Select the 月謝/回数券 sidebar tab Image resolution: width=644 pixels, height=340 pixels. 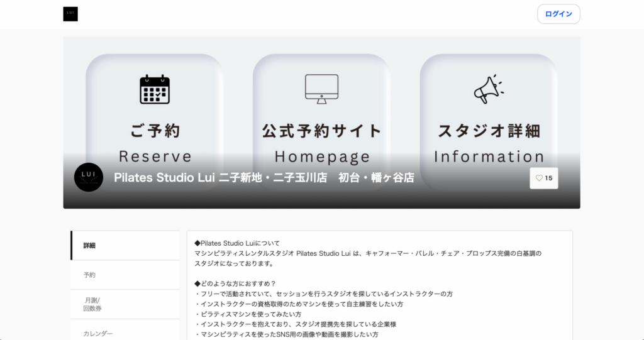click(125, 304)
